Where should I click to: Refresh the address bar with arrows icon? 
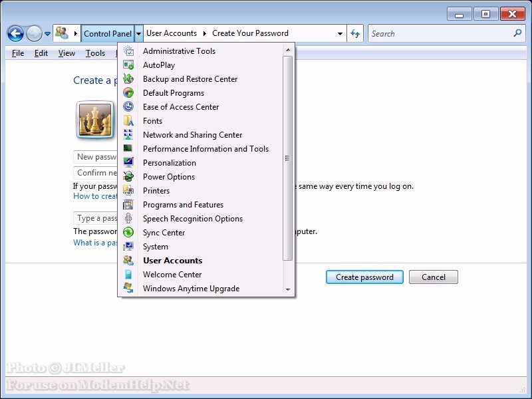(355, 33)
